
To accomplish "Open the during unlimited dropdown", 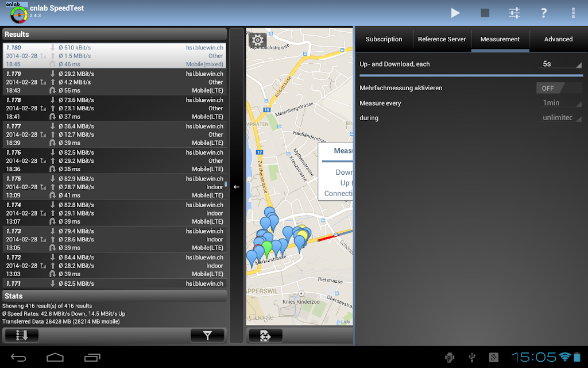I will point(561,117).
